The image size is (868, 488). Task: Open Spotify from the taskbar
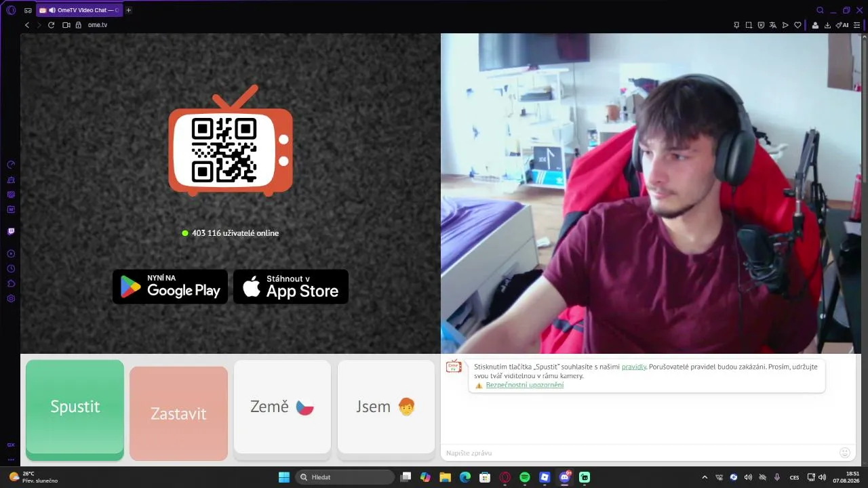pyautogui.click(x=524, y=477)
